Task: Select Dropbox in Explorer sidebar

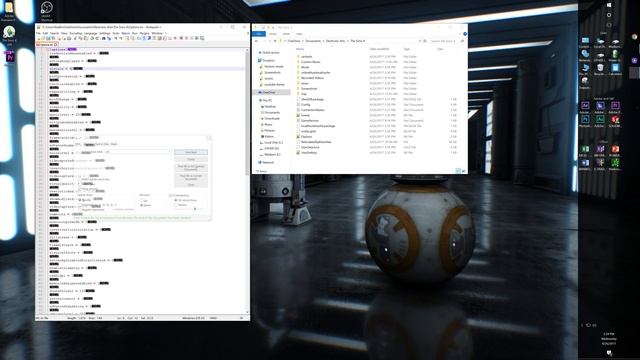Action: 267,60
